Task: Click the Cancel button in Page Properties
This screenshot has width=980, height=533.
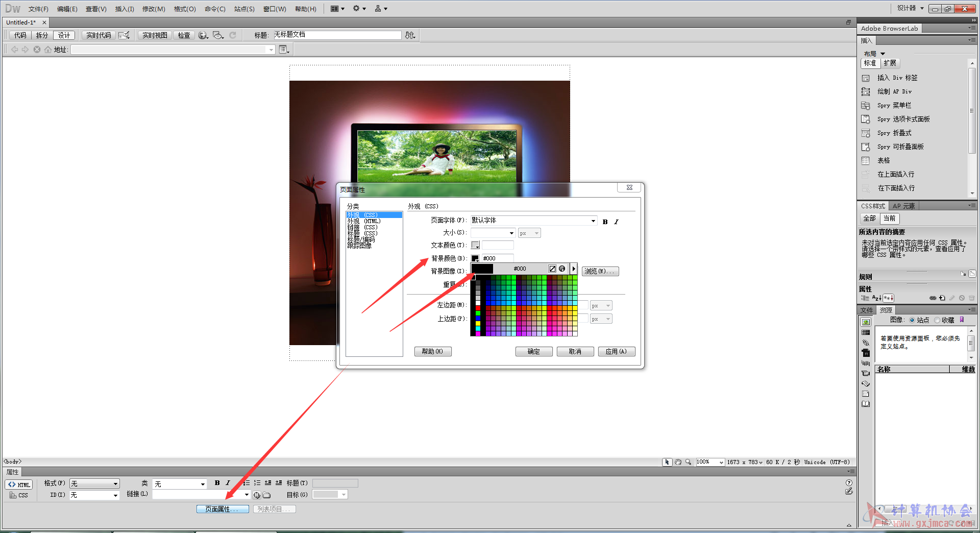Action: click(x=575, y=351)
